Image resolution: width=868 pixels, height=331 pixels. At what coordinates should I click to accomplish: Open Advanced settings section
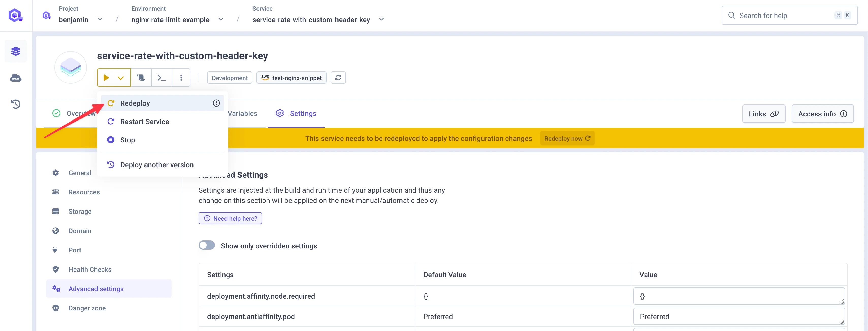[x=109, y=289]
